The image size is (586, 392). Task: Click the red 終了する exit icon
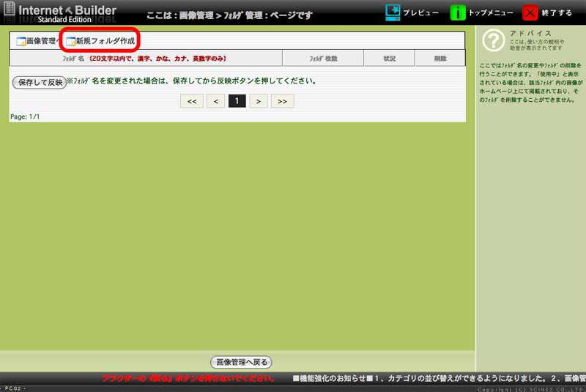pos(530,13)
